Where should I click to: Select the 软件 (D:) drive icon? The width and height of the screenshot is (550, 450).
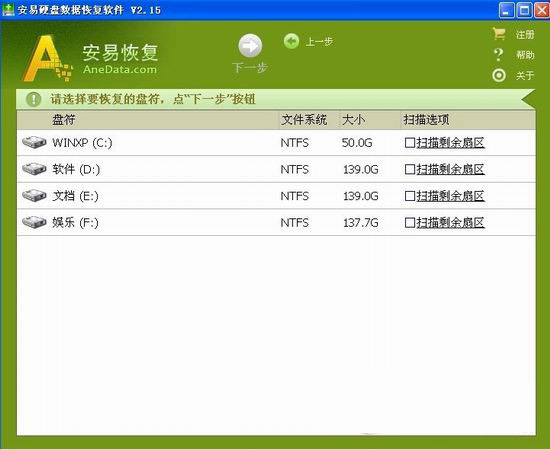[x=34, y=169]
